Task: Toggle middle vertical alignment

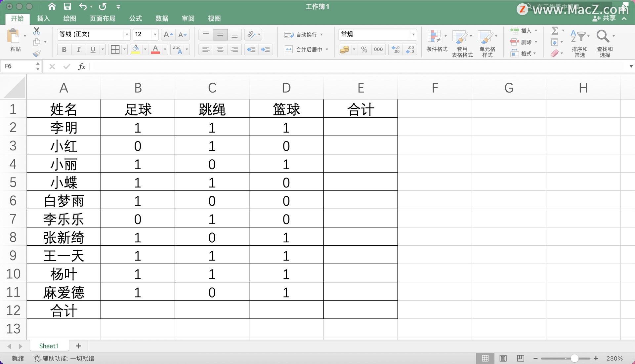Action: click(x=220, y=34)
